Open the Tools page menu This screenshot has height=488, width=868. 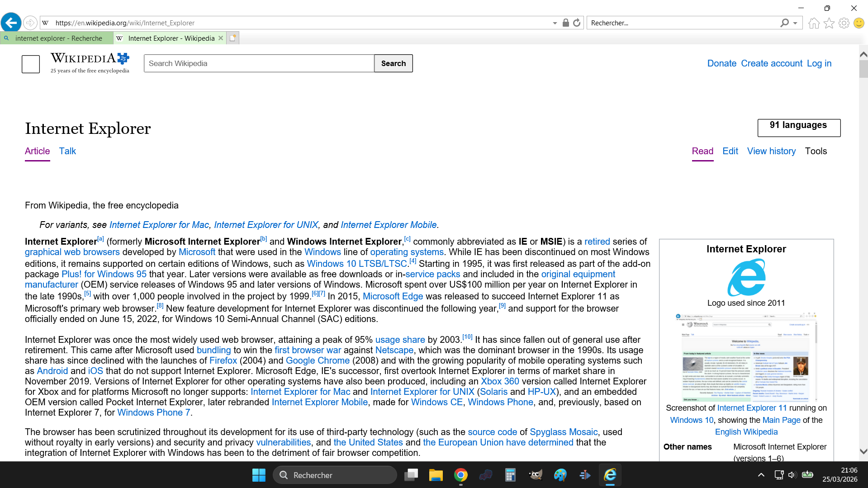pyautogui.click(x=816, y=151)
